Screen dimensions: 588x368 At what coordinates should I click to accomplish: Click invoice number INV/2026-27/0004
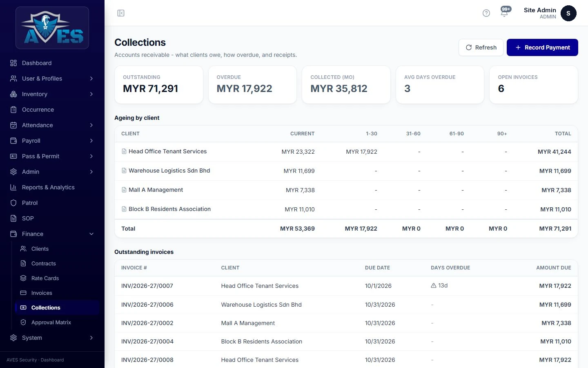click(x=147, y=341)
